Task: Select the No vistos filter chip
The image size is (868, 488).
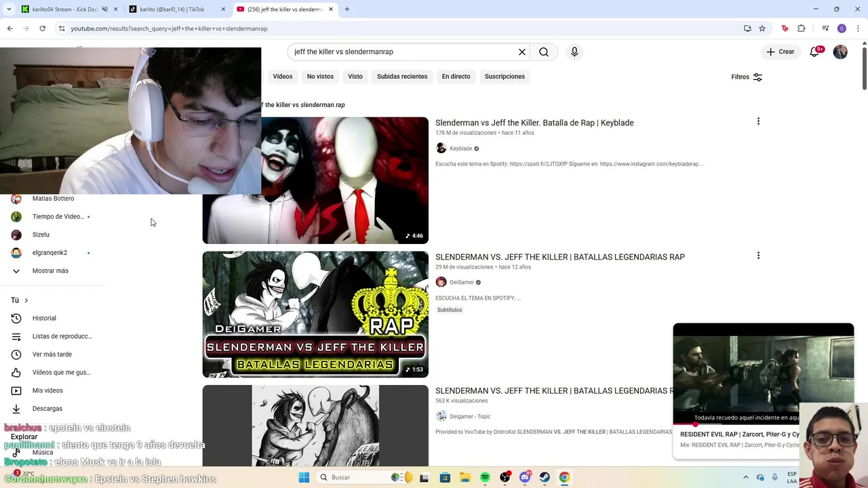Action: pyautogui.click(x=320, y=77)
